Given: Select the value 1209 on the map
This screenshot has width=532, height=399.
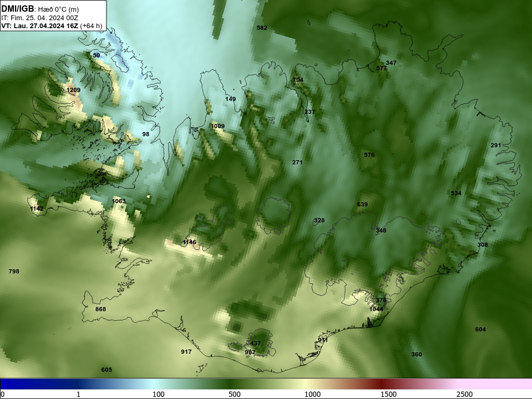Looking at the screenshot, I should [73, 90].
